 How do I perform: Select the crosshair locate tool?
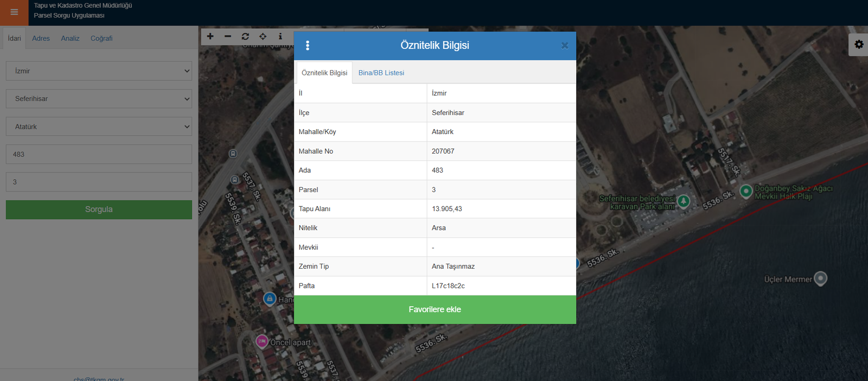[263, 36]
